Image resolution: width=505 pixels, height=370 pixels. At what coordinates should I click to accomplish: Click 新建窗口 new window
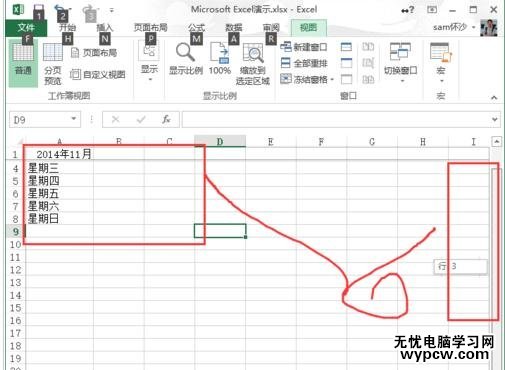304,47
